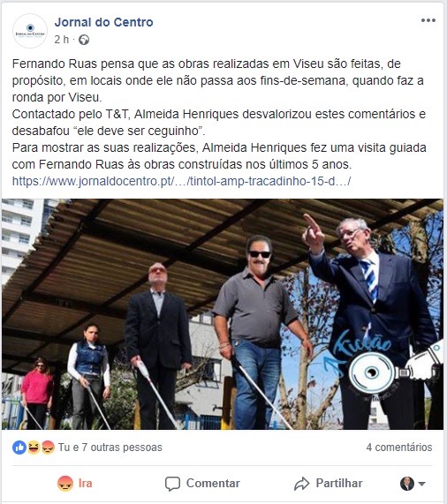Image resolution: width=447 pixels, height=504 pixels.
Task: Open the jornaldocentro.pt article link
Action: click(181, 181)
